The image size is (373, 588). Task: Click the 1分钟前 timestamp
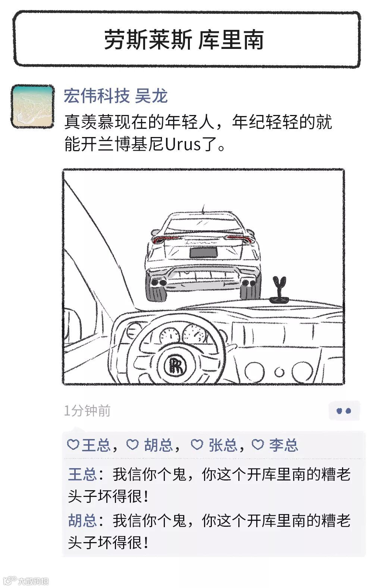click(87, 411)
